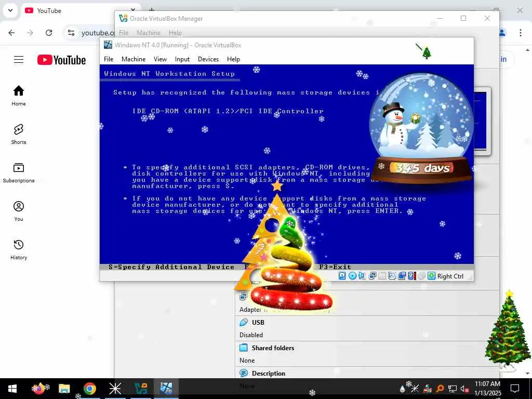
Task: Click the network tray icon
Action: [453, 389]
